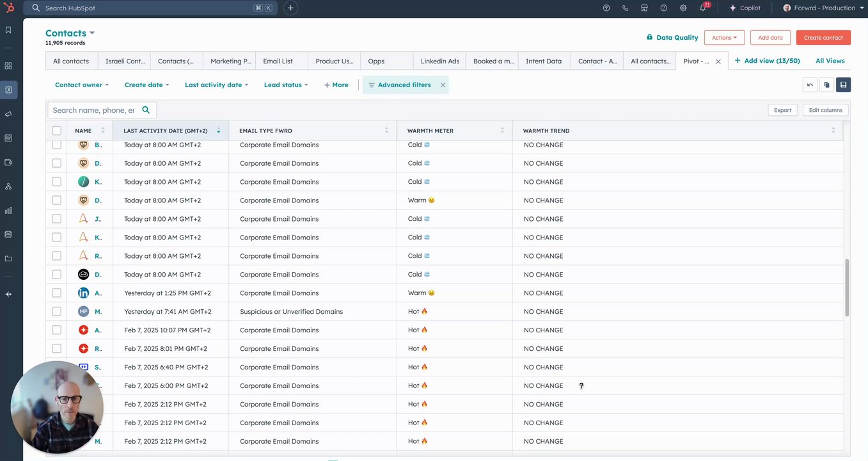The height and width of the screenshot is (461, 868).
Task: Open the Create date filter dropdown
Action: (146, 85)
